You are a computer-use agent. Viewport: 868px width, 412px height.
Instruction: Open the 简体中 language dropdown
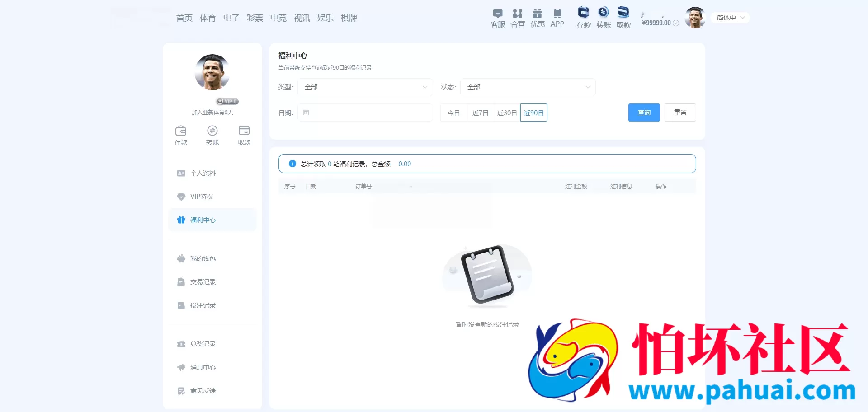point(731,18)
